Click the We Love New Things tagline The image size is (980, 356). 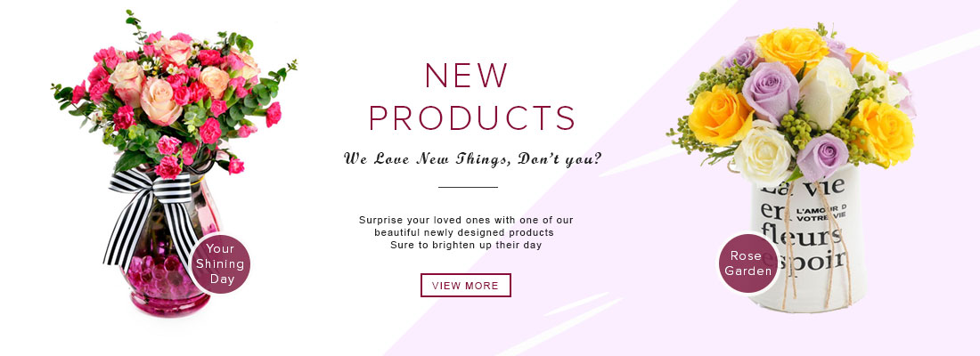[x=472, y=160]
